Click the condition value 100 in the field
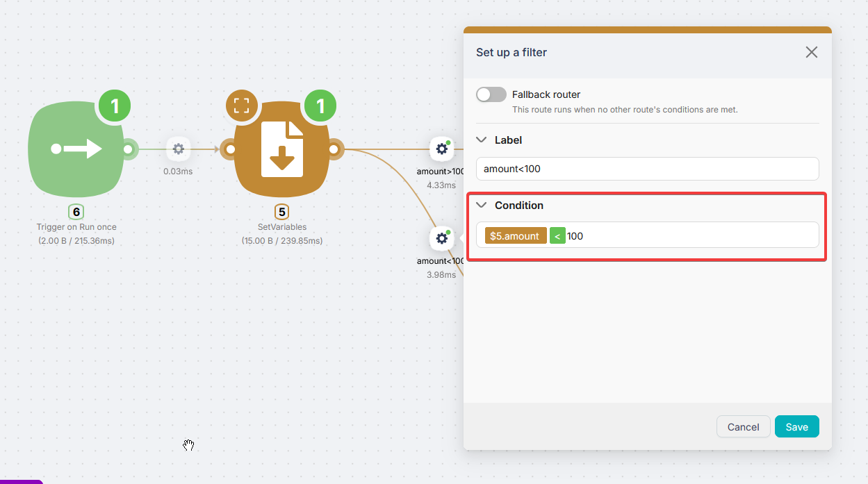Screen dimensions: 868x484 click(575, 236)
